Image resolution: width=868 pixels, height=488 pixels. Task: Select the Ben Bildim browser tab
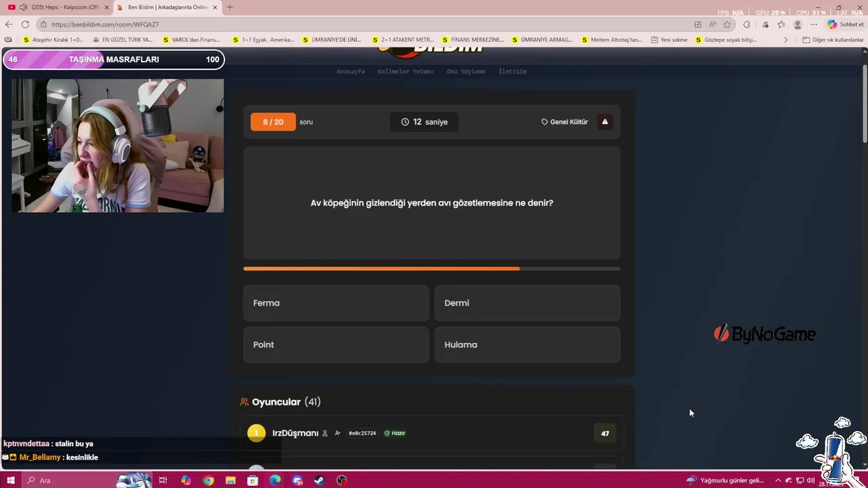[x=167, y=7]
